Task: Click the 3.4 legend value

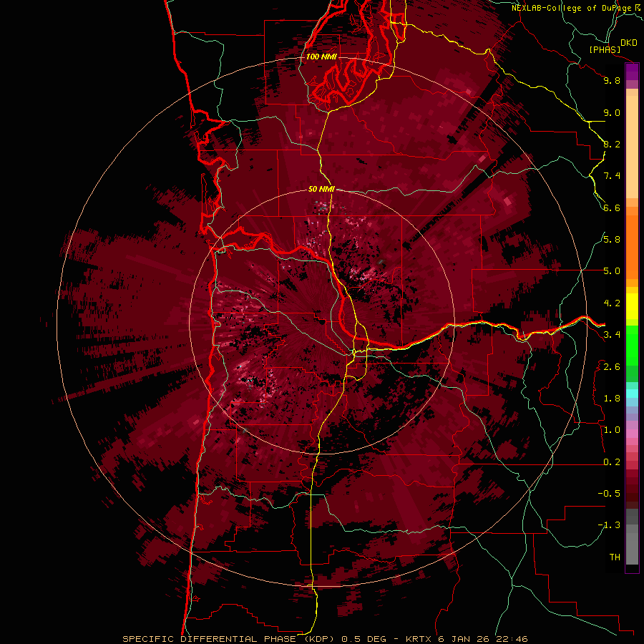Action: click(612, 335)
